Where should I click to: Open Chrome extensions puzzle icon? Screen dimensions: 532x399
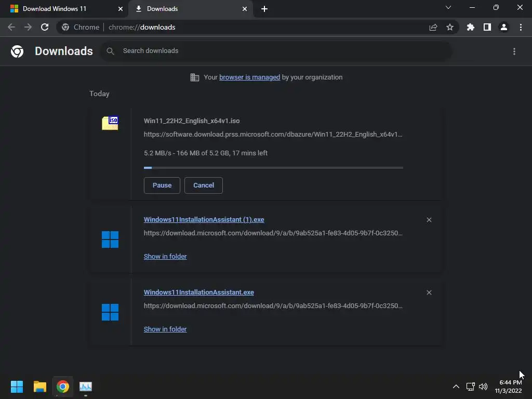coord(471,27)
